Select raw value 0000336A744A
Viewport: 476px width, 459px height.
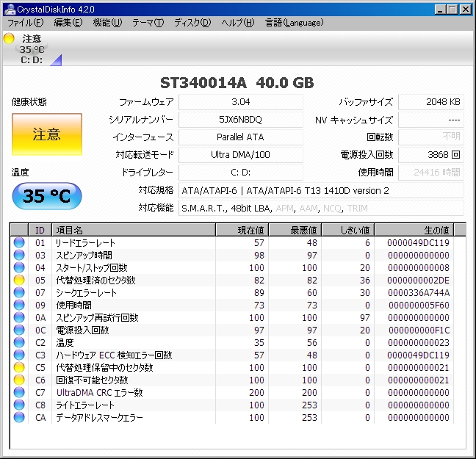(x=419, y=292)
